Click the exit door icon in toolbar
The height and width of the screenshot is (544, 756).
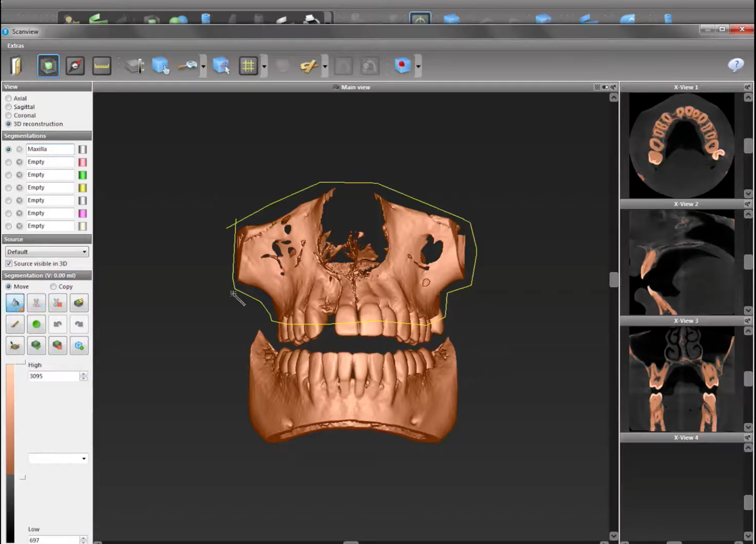pyautogui.click(x=16, y=66)
